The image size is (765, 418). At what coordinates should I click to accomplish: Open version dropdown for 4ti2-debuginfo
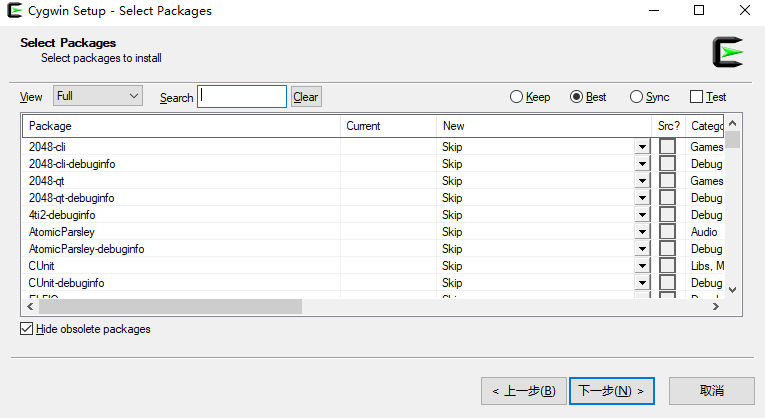643,215
